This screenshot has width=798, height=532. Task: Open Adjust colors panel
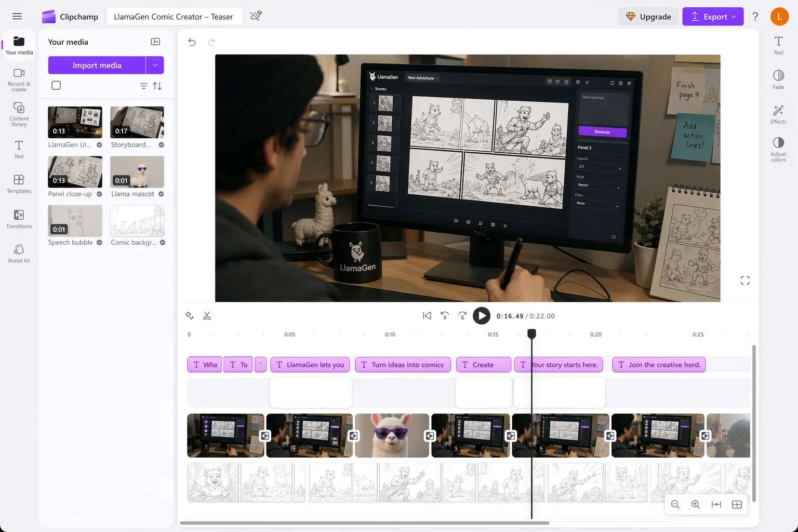pos(778,149)
